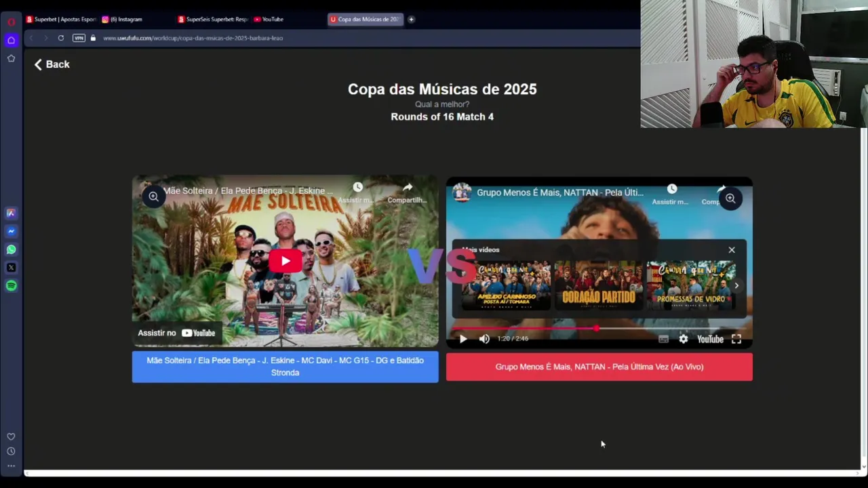Open the Grupo Menos É Mais video title link

pyautogui.click(x=560, y=192)
